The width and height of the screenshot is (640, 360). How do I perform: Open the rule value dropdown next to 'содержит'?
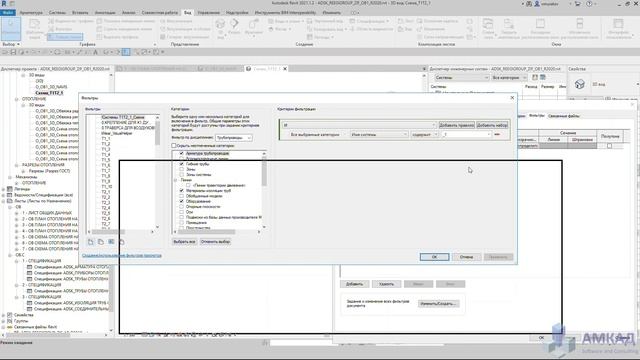point(466,134)
